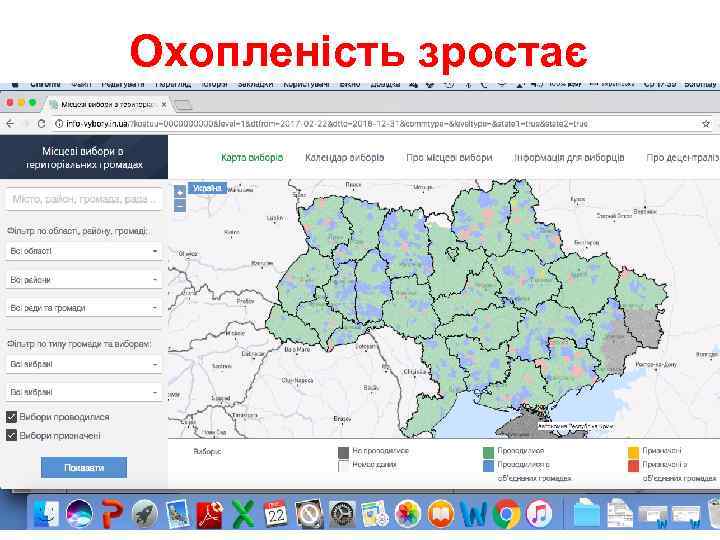Close the Місцеві вибори browser tab

[x=164, y=104]
